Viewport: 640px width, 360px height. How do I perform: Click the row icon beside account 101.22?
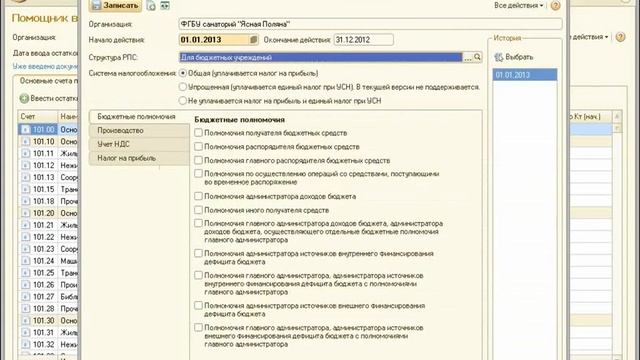pos(25,237)
